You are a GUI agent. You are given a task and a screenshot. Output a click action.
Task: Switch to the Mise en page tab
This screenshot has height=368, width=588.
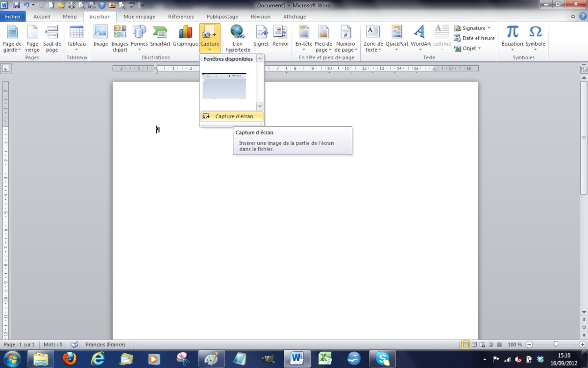click(139, 17)
